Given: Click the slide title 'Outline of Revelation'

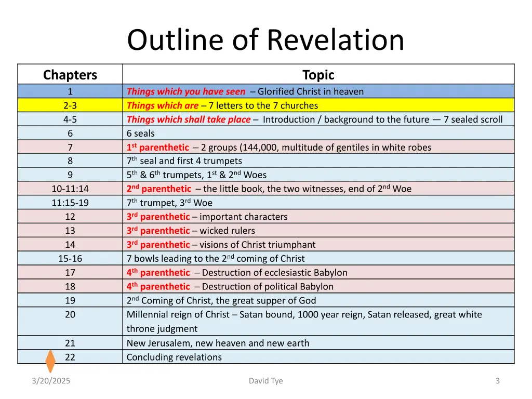Looking at the screenshot, I should pyautogui.click(x=265, y=40).
